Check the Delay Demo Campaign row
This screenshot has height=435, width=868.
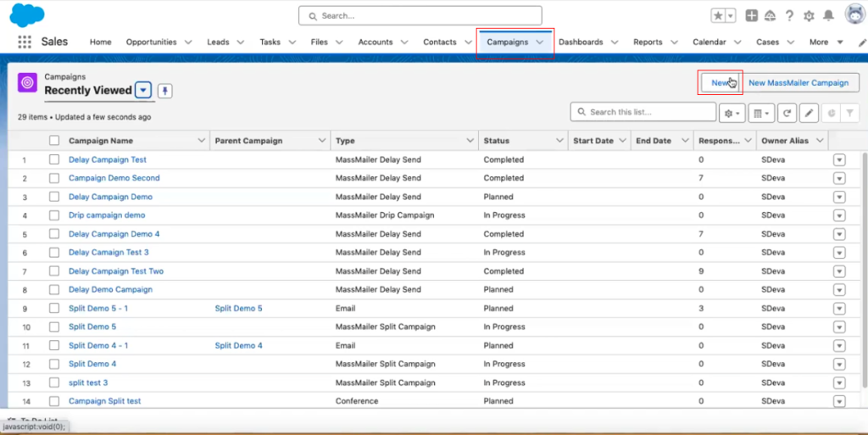(54, 289)
